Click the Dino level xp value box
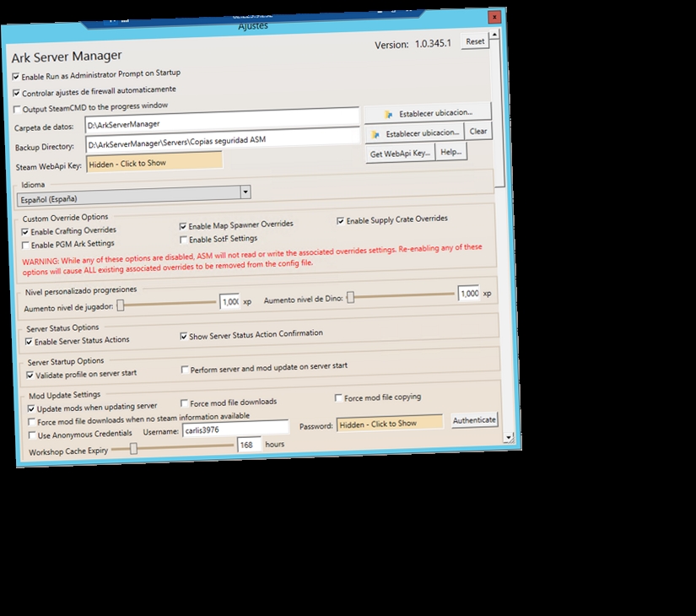The image size is (696, 616). (x=469, y=294)
